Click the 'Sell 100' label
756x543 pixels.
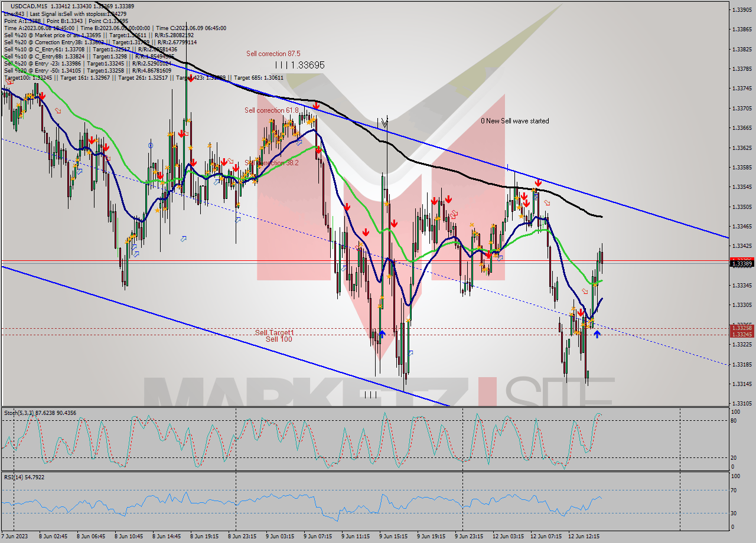coord(279,339)
